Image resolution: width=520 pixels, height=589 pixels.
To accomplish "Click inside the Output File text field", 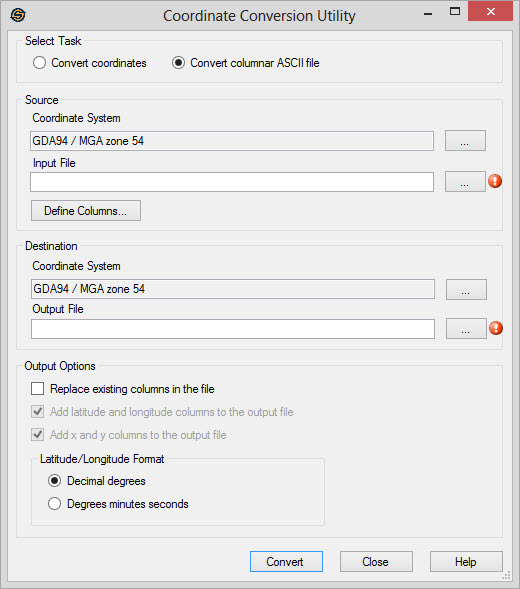I will 233,329.
